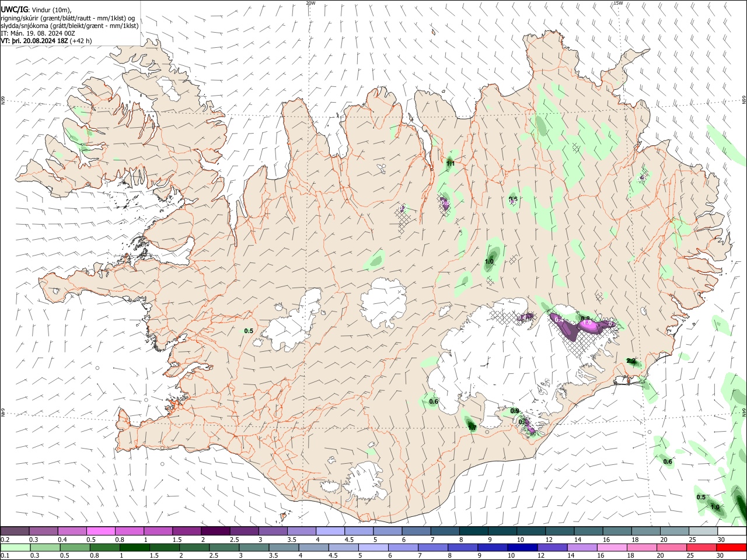Viewport: 747px width, 560px height.
Task: Pick the violet 12 swatch in rain legend
Action: (551, 547)
